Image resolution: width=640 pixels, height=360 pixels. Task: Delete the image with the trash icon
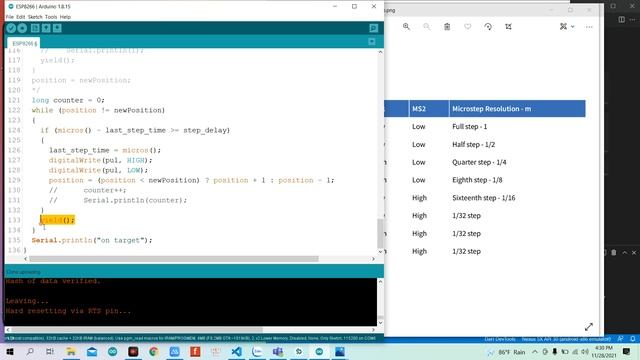coord(447,27)
